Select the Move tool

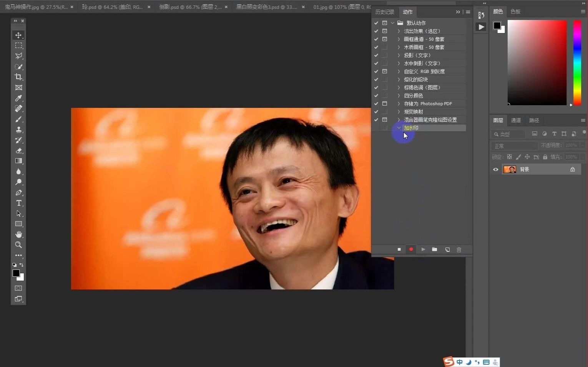18,35
